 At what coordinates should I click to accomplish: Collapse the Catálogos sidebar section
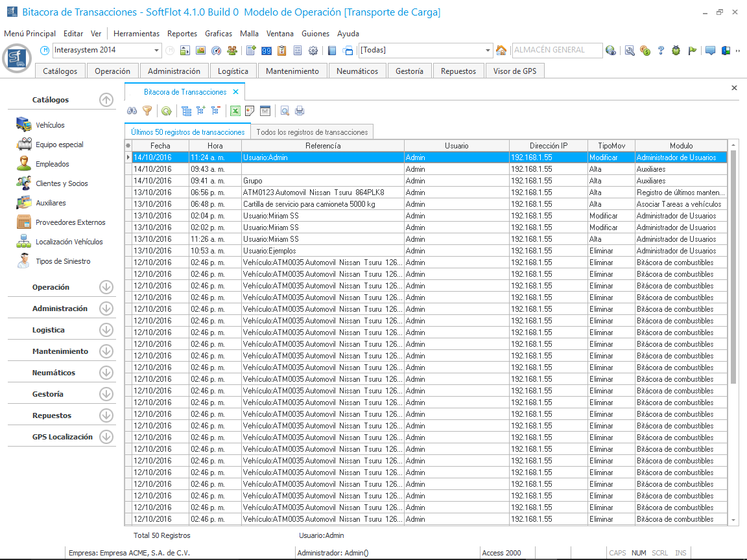point(106,100)
